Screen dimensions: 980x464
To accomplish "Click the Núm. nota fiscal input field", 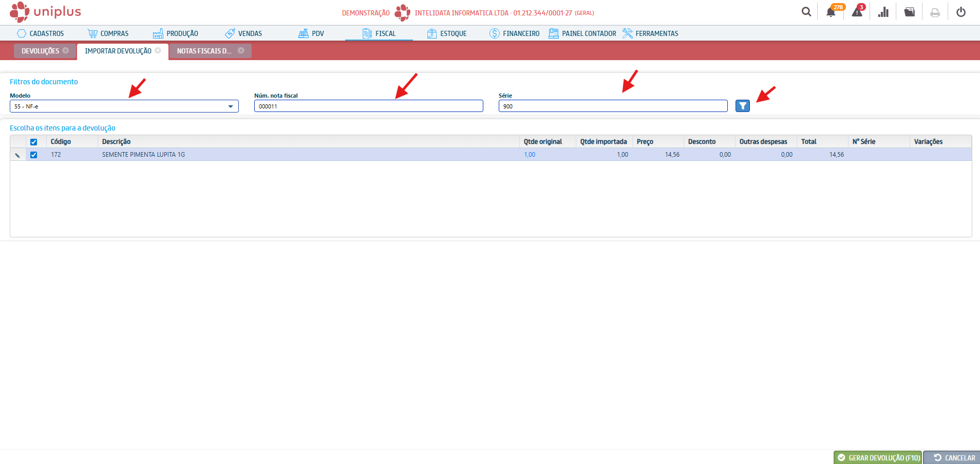I will tap(368, 106).
